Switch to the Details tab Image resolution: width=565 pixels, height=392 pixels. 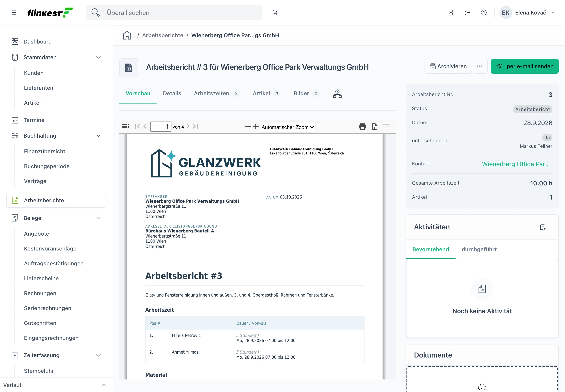pos(172,93)
